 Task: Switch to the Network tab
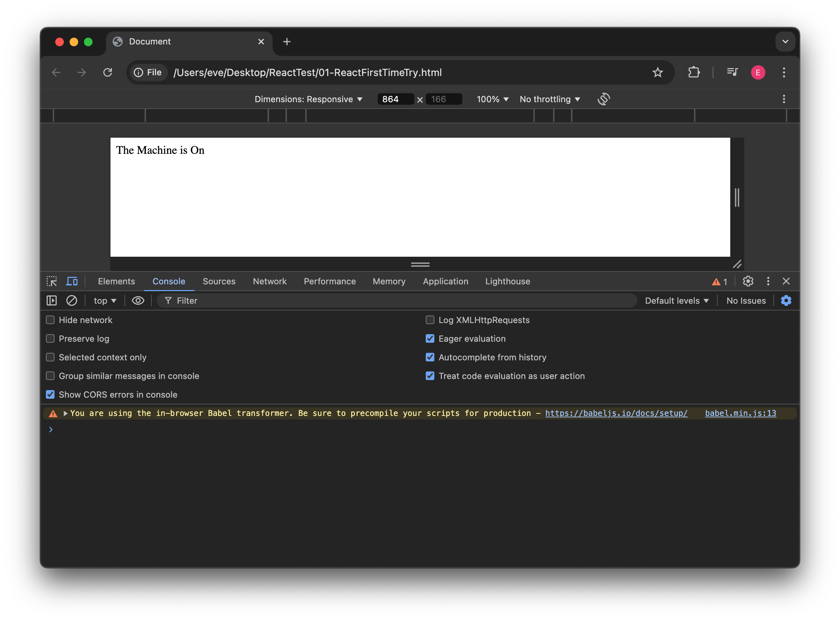pos(269,281)
